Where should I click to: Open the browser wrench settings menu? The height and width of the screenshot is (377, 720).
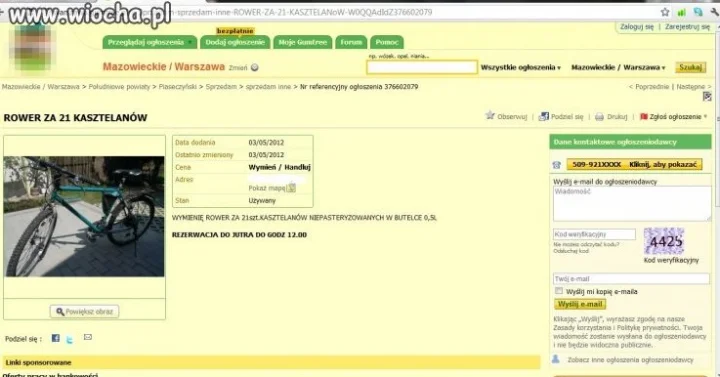coord(714,12)
